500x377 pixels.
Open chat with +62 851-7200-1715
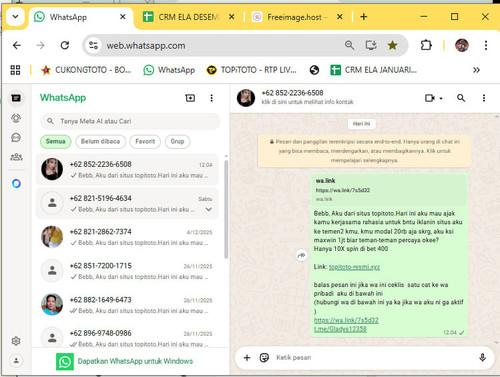[x=127, y=271]
